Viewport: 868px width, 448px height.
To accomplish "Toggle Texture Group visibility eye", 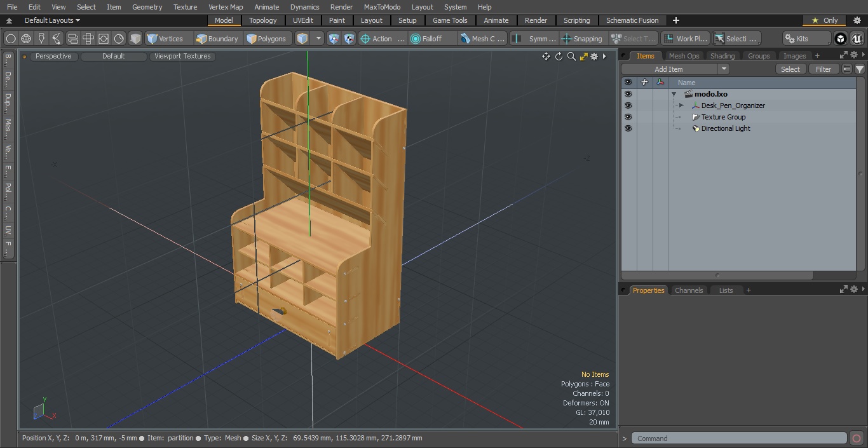I will (x=628, y=117).
